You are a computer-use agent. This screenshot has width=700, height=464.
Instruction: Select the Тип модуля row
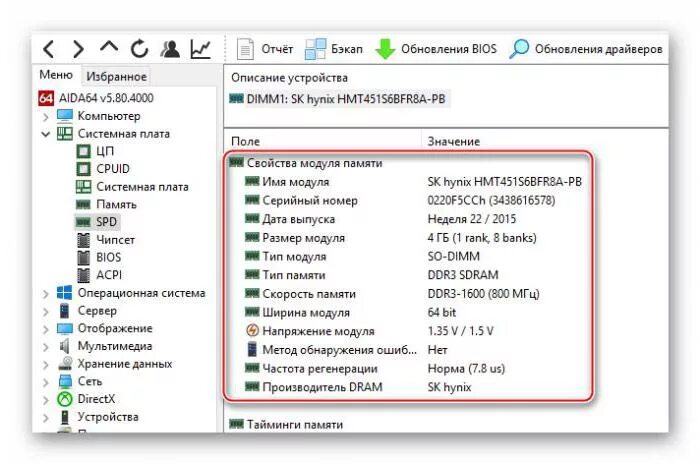[362, 256]
